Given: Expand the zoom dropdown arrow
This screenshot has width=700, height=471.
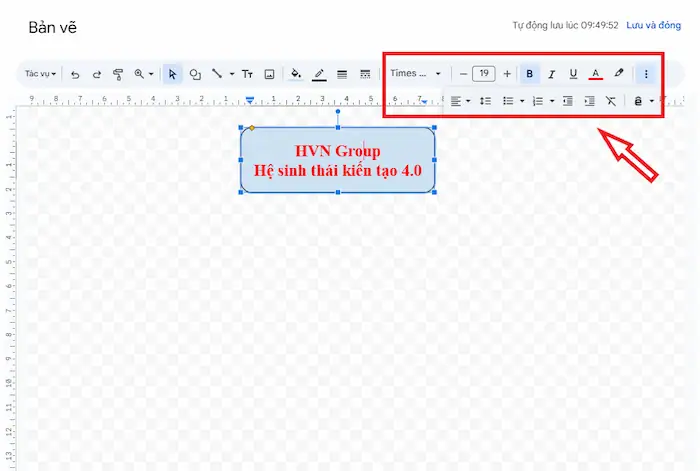Looking at the screenshot, I should coord(151,74).
